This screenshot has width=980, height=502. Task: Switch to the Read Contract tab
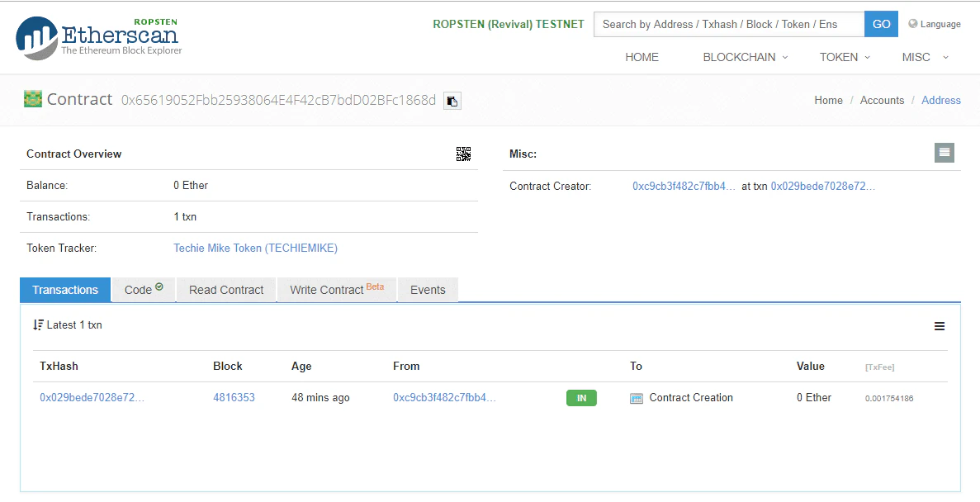[x=226, y=290]
